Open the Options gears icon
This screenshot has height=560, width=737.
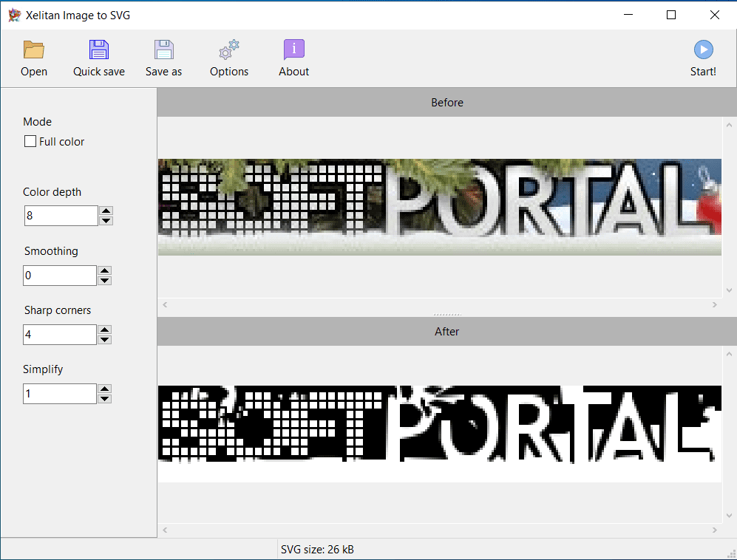[x=229, y=49]
